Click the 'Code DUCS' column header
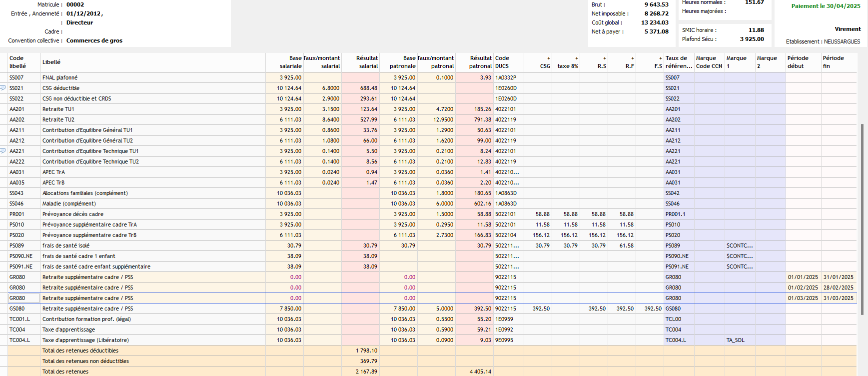This screenshot has width=868, height=376. coord(509,62)
